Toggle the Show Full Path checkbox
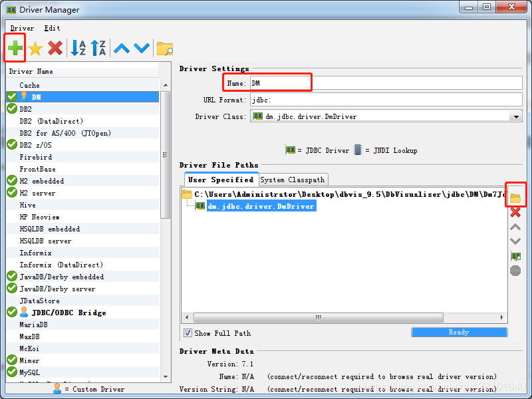Screen dimensions: 532x399 pos(188,333)
